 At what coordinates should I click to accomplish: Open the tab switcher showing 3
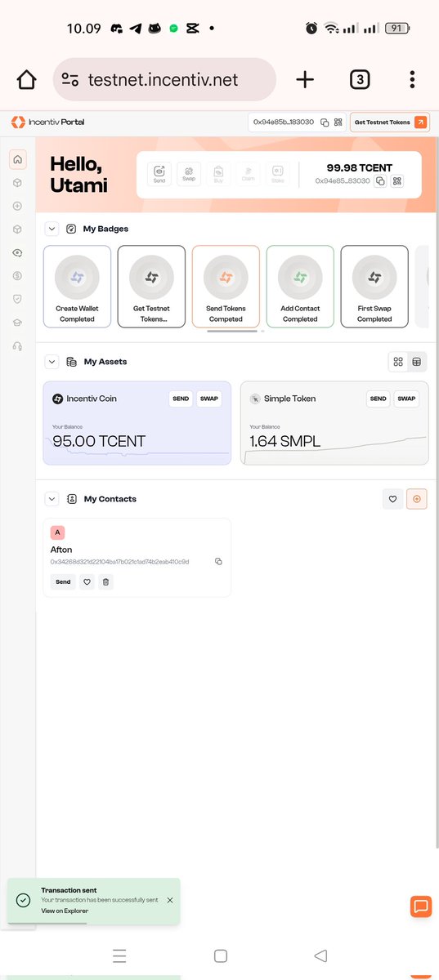(359, 79)
